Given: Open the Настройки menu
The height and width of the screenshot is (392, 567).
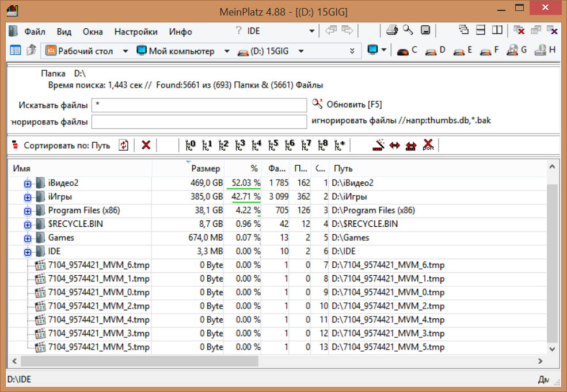Looking at the screenshot, I should tap(136, 32).
